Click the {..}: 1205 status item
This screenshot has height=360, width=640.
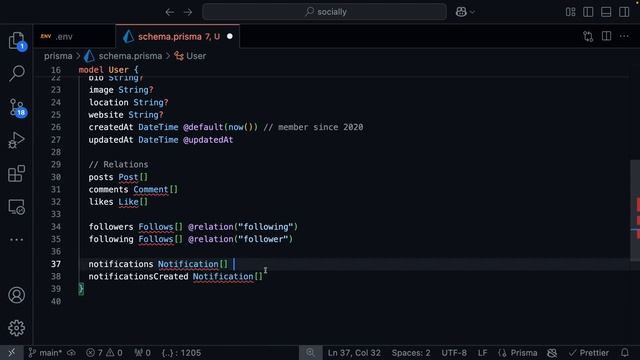click(x=181, y=353)
